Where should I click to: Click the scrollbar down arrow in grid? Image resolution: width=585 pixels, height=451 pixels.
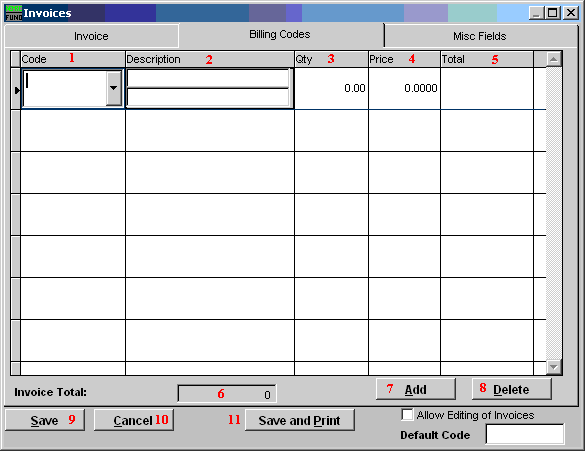point(554,367)
